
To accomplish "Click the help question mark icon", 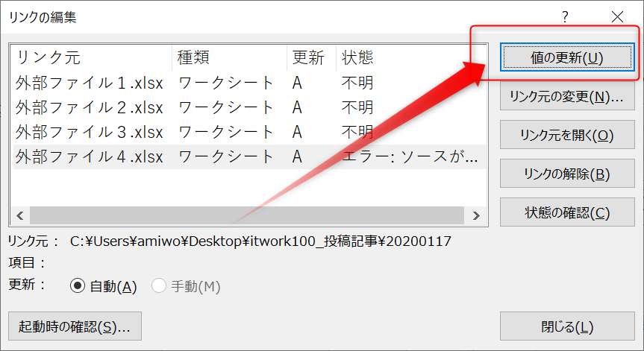I will pos(565,16).
